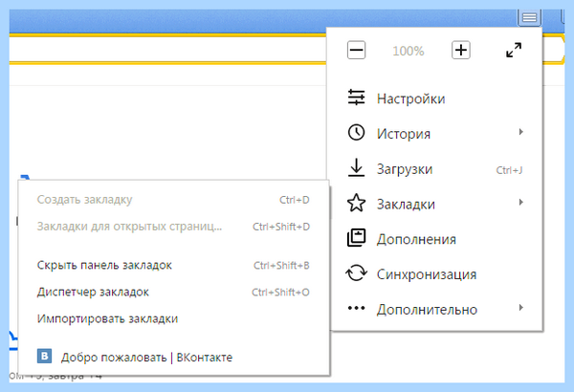The image size is (574, 392).
Task: Click the Дополнительно three dots icon
Action: [x=356, y=308]
